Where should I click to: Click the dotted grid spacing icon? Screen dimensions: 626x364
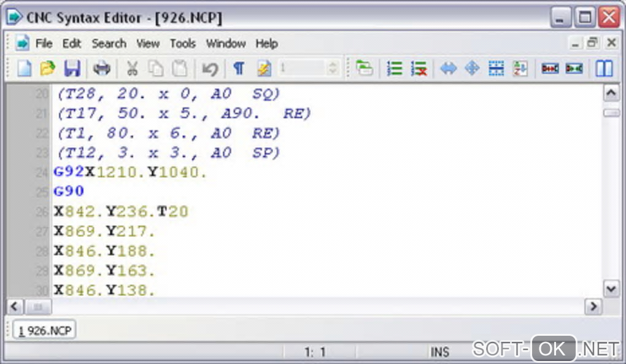(497, 69)
